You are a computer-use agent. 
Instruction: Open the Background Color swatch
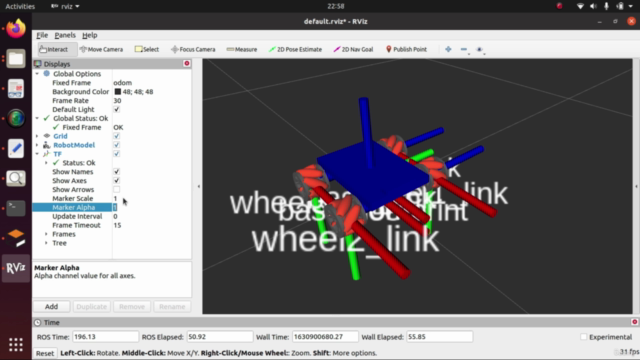[118, 92]
